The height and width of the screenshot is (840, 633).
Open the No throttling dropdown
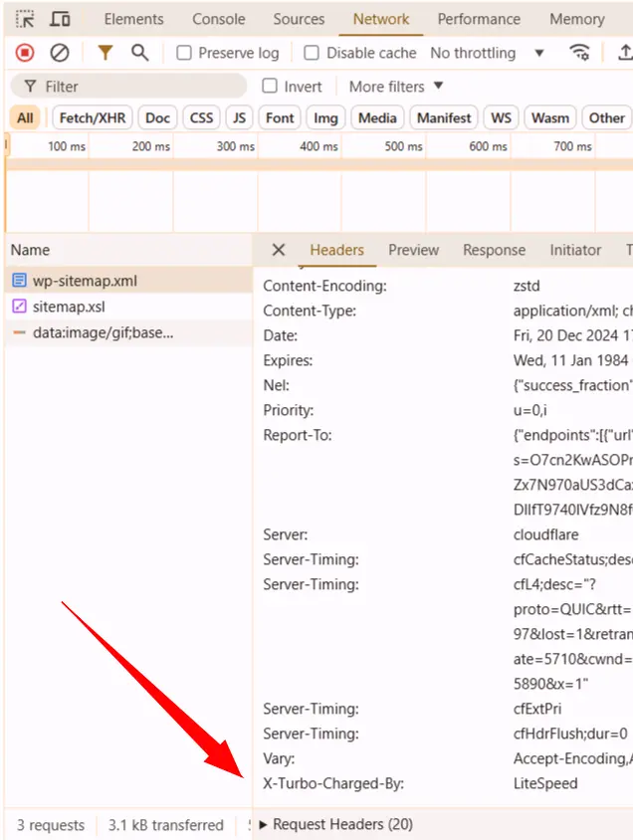487,53
